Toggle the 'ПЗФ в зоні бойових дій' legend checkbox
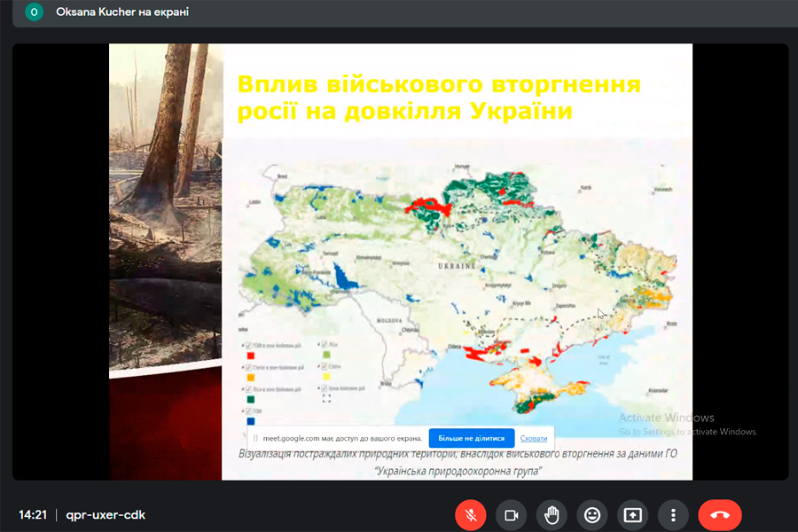798x532 pixels. 248,346
